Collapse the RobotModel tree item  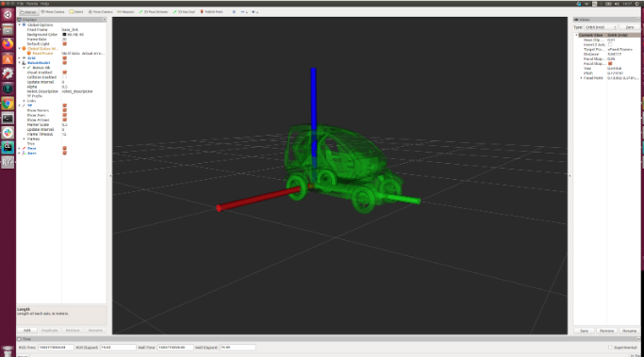coord(19,63)
